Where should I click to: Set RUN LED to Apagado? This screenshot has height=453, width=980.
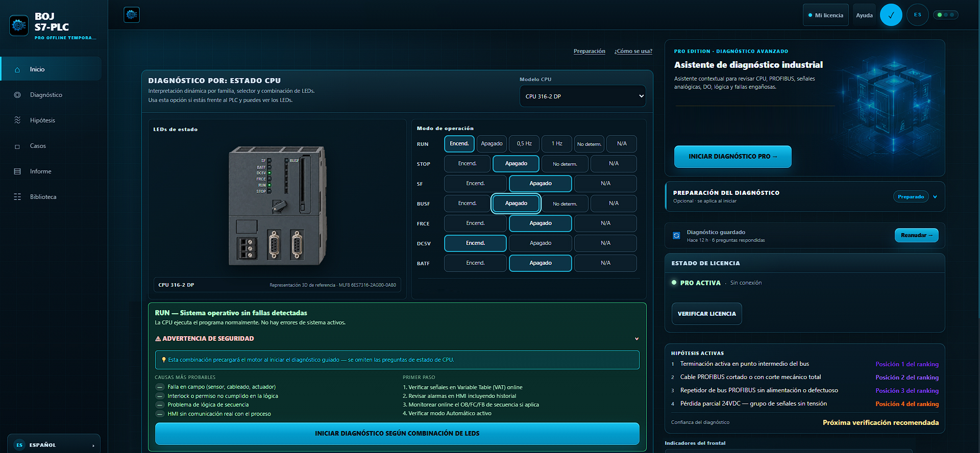click(x=492, y=144)
